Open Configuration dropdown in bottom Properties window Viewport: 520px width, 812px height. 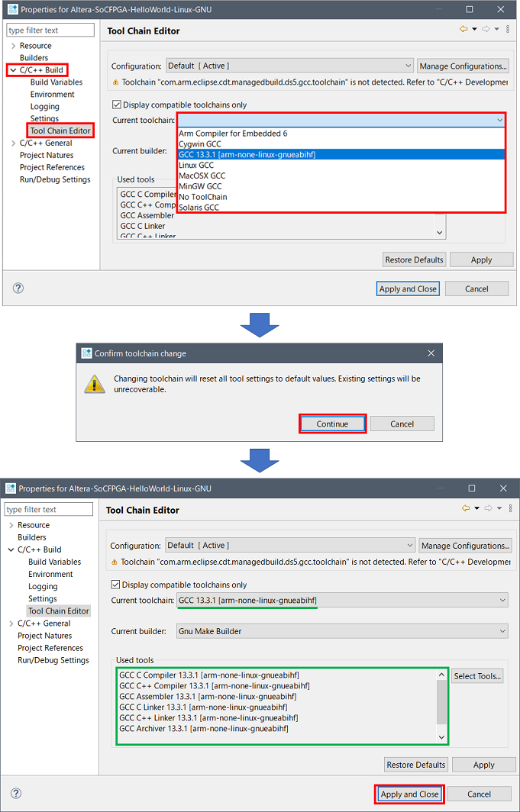coord(290,546)
